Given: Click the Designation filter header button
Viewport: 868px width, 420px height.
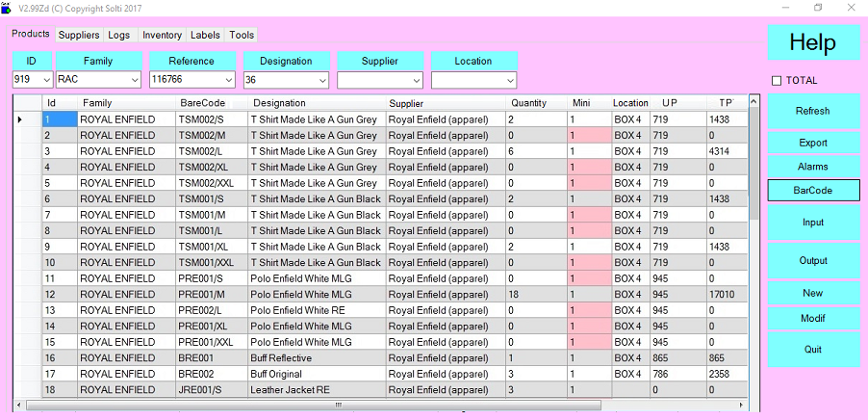Looking at the screenshot, I should coord(286,61).
